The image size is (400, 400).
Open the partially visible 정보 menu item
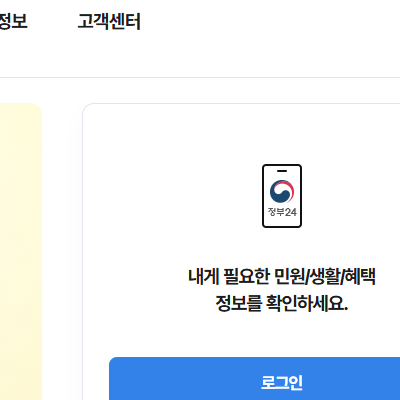13,21
